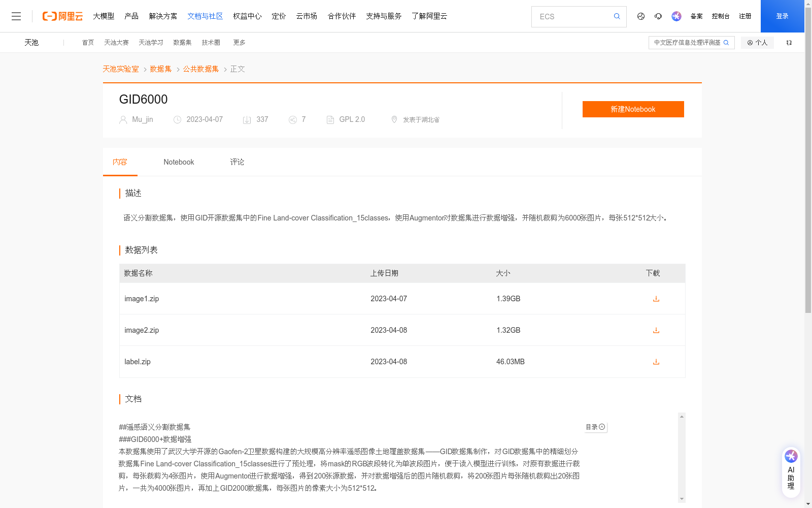This screenshot has height=508, width=812.
Task: Click the share count icon beside 7
Action: [292, 120]
